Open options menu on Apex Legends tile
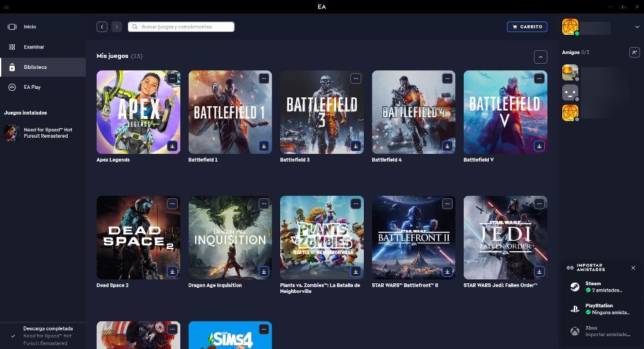The image size is (644, 349). (172, 79)
